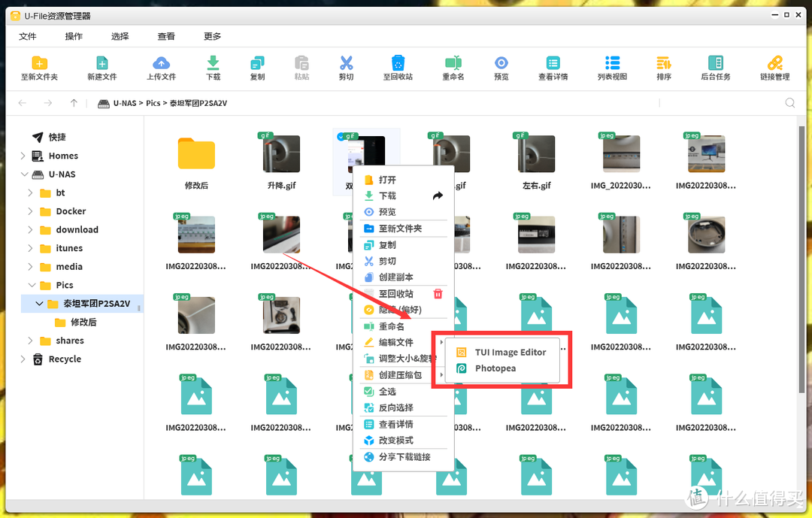This screenshot has width=812, height=518.
Task: Expand the Homes node in the sidebar
Action: pyautogui.click(x=23, y=156)
